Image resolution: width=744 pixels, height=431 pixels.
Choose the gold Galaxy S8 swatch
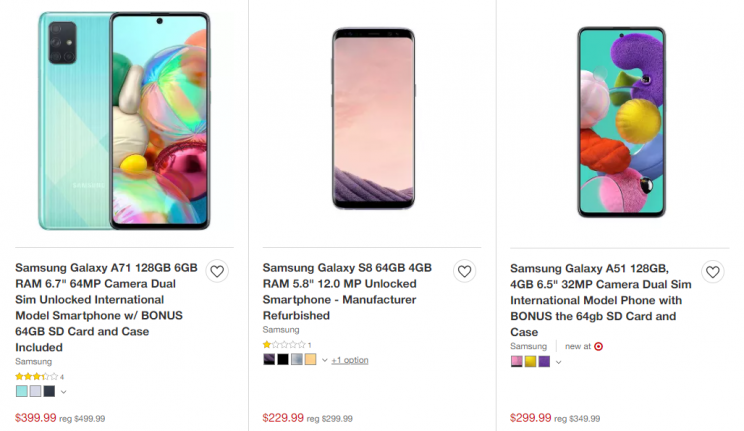click(310, 359)
